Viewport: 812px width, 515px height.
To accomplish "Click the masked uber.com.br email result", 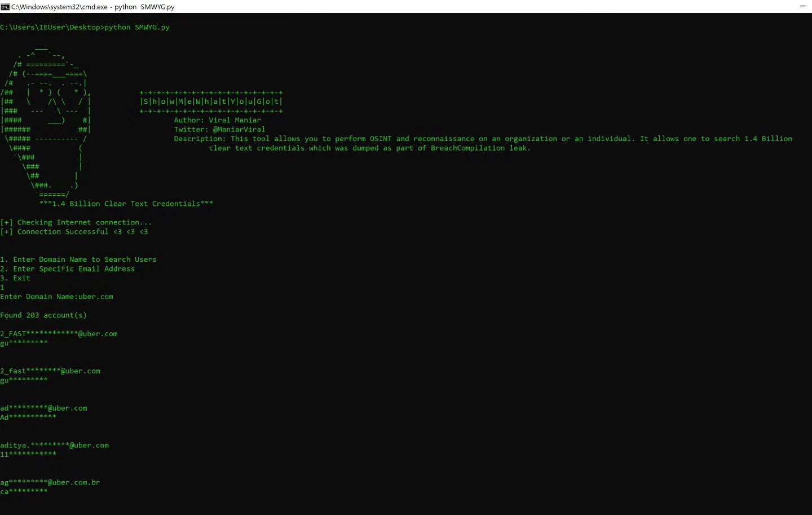I will (x=50, y=483).
